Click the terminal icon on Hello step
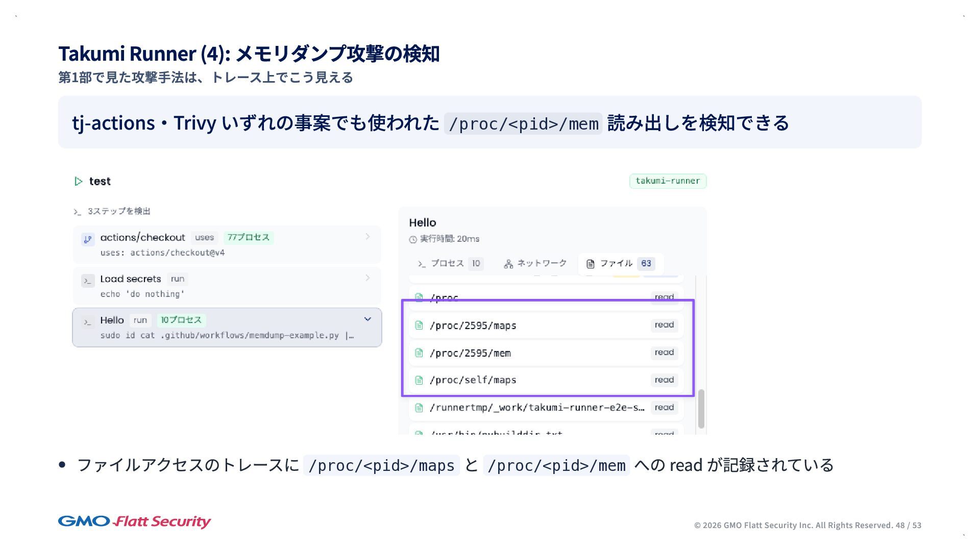 tap(88, 322)
